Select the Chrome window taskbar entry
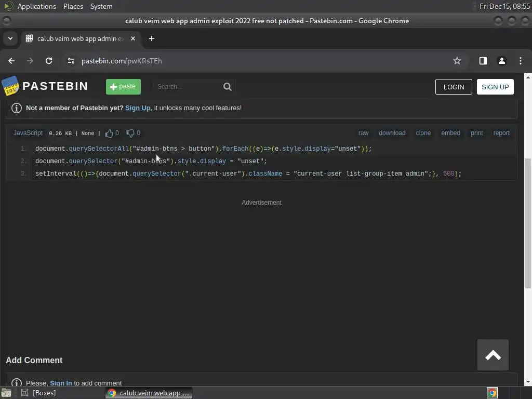This screenshot has width=532, height=399. click(149, 393)
